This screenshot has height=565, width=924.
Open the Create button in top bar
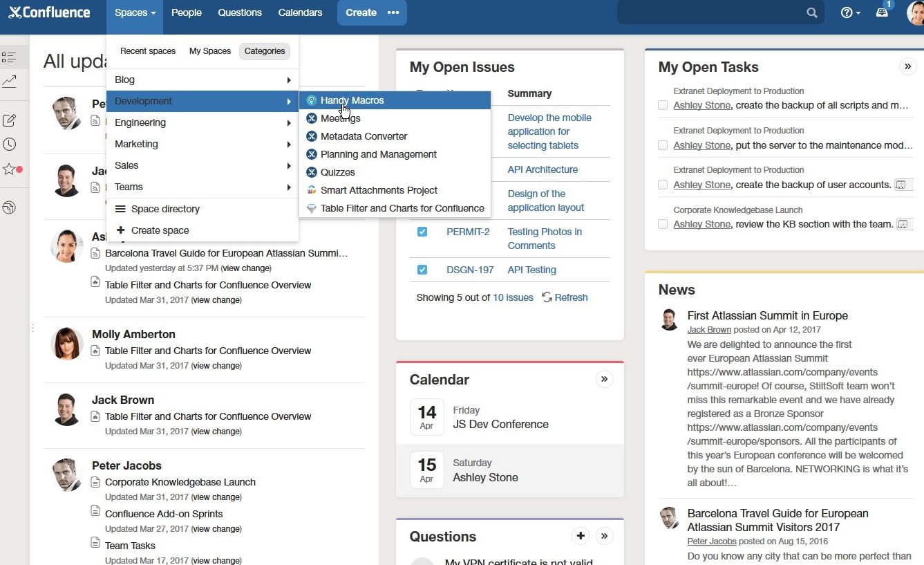pyautogui.click(x=361, y=12)
